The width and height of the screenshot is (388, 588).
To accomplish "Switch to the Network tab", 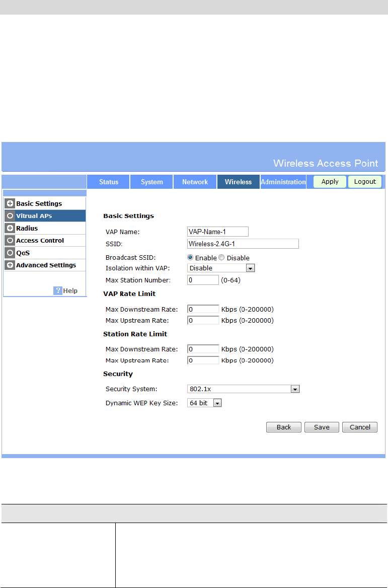I will tap(195, 182).
